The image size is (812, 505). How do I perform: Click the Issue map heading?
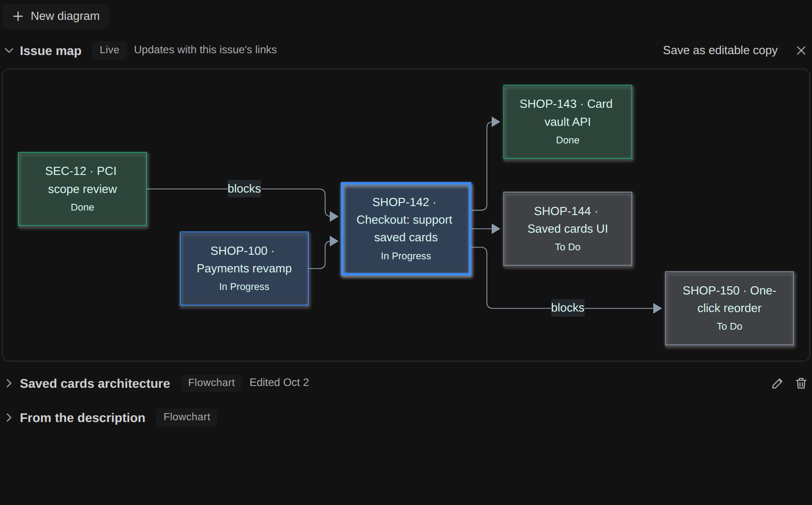tap(51, 50)
